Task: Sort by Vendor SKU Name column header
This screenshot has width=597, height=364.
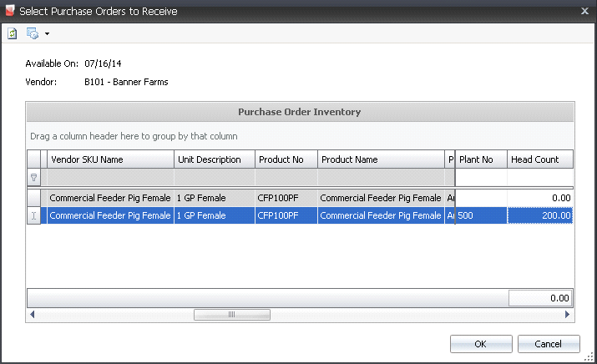Action: click(x=109, y=159)
